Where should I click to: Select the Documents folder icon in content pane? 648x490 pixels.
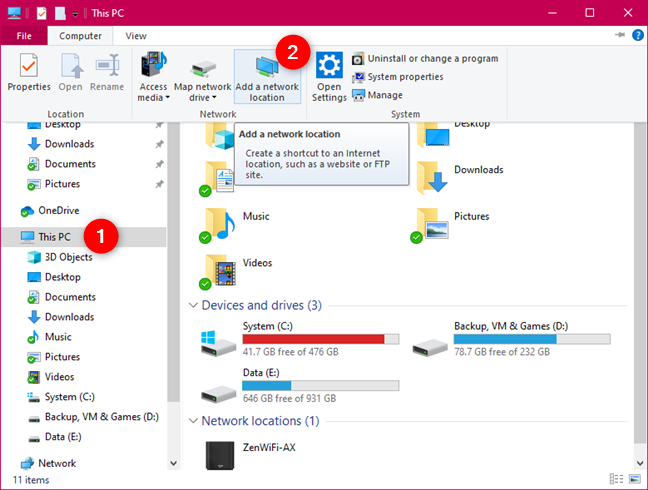tap(219, 178)
